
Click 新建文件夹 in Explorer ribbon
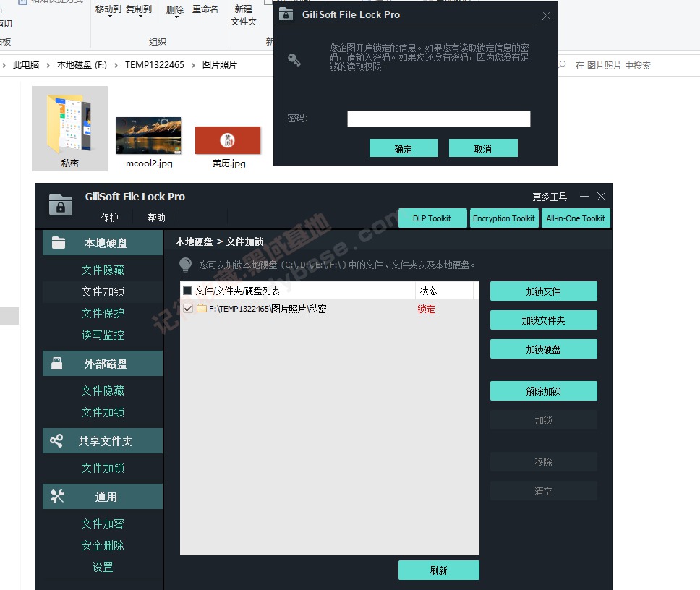[244, 15]
